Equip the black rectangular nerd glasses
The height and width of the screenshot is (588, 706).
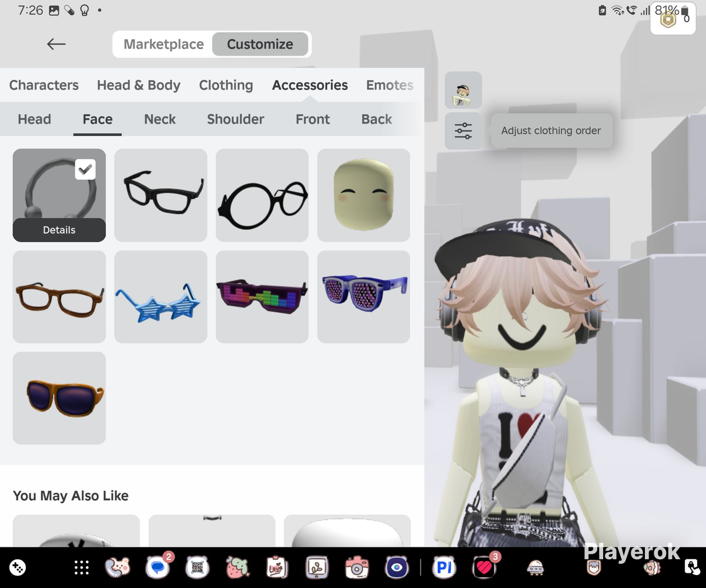160,195
